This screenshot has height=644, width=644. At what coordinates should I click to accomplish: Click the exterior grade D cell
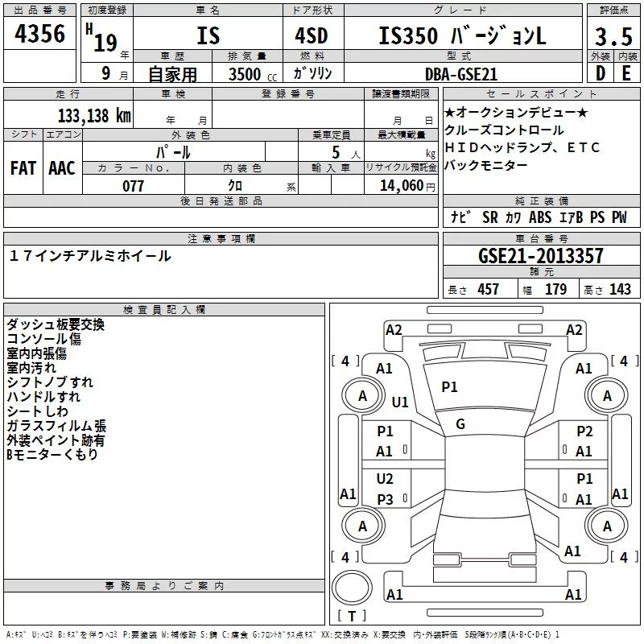tap(599, 72)
